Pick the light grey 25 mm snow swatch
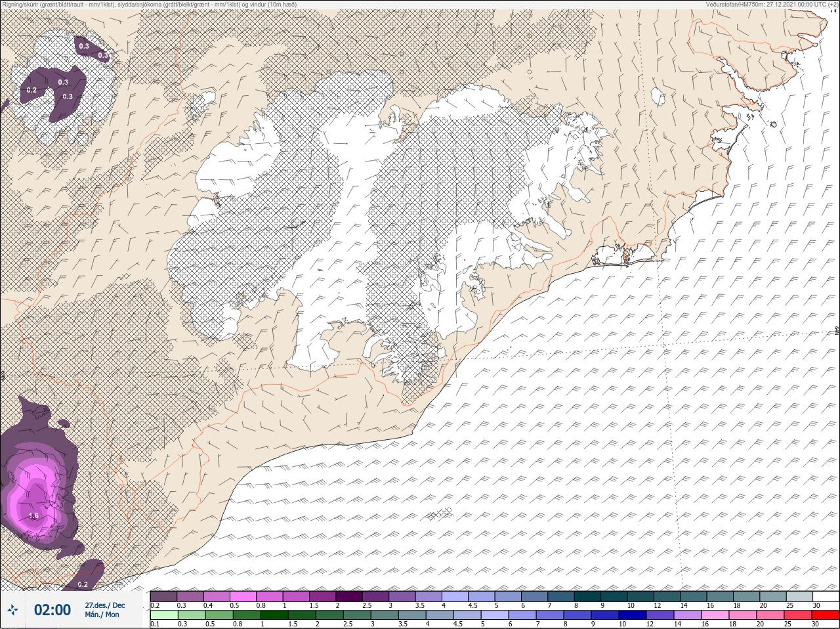This screenshot has width=840, height=629. tap(799, 596)
